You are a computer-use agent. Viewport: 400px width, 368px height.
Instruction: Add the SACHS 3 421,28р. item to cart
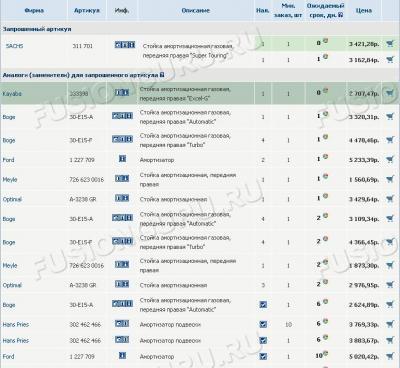[x=390, y=43]
